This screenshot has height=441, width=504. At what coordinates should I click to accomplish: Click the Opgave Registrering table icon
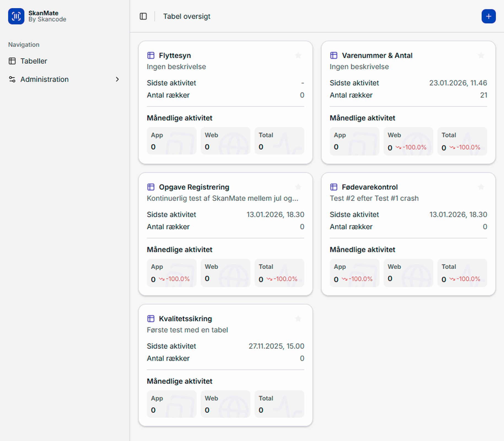coord(151,187)
